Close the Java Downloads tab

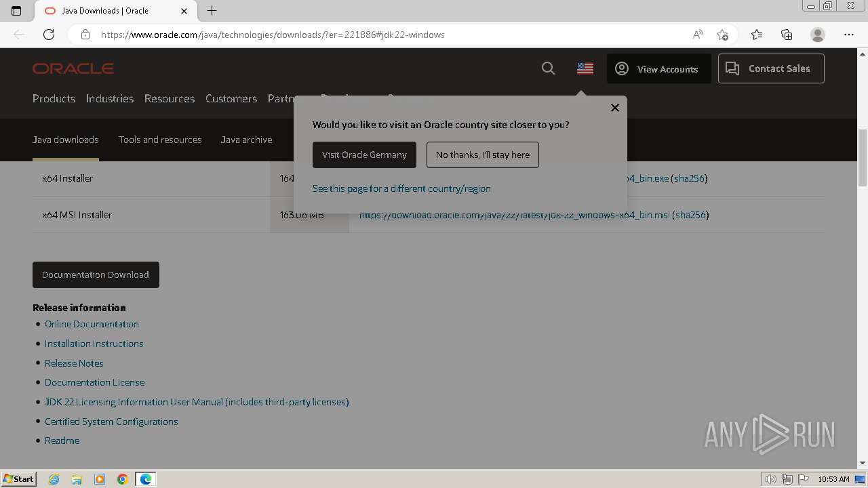[184, 11]
